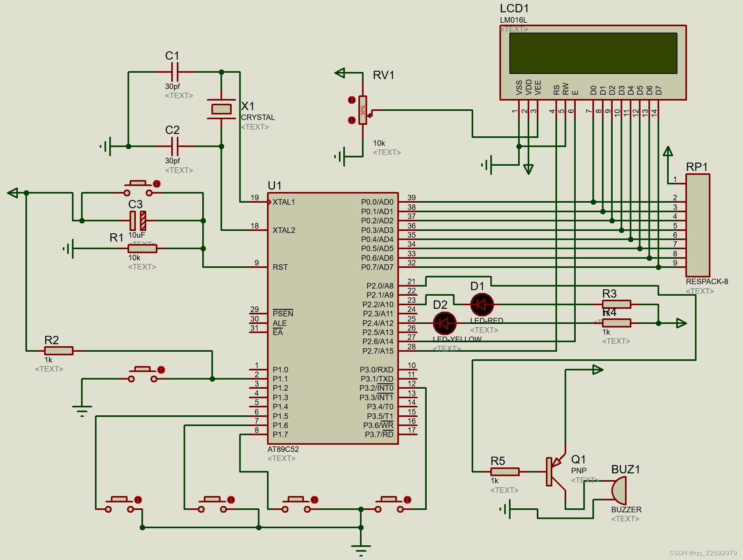Viewport: 743px width, 560px height.
Task: Select electrolytic capacitor C3 symbol
Action: 138,221
